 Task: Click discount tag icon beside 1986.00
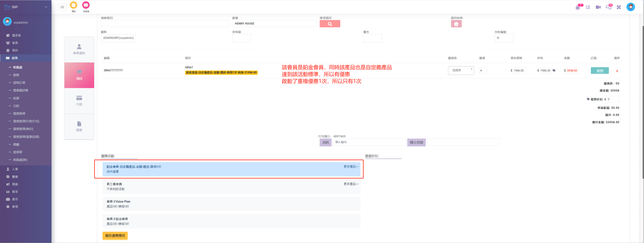click(554, 71)
